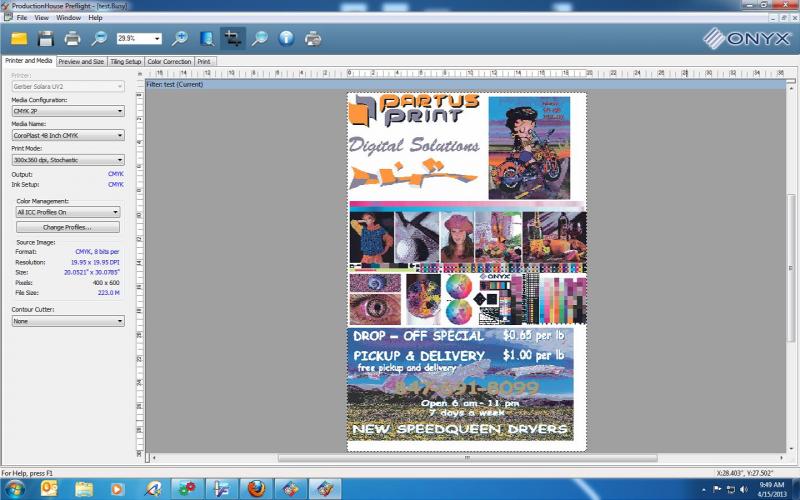The height and width of the screenshot is (500, 800).
Task: Click the Ink Setup CMYK value
Action: (116, 184)
